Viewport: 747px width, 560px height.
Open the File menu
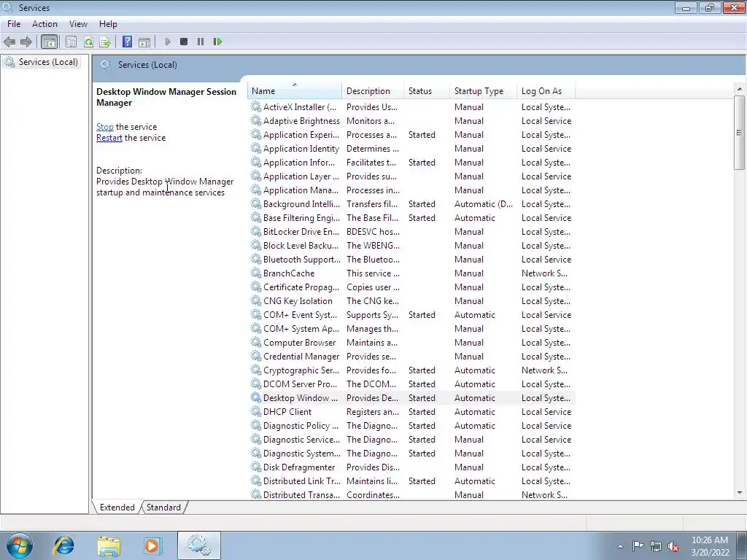[x=14, y=24]
